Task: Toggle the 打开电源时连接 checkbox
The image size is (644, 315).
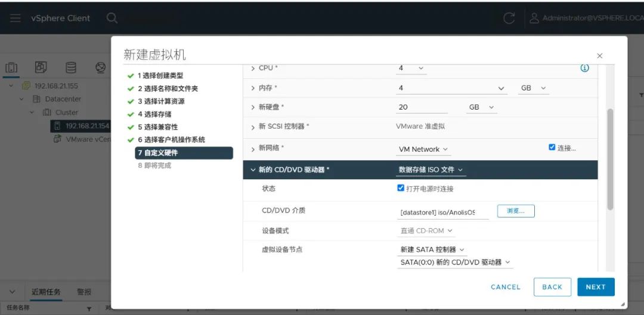Action: [401, 188]
